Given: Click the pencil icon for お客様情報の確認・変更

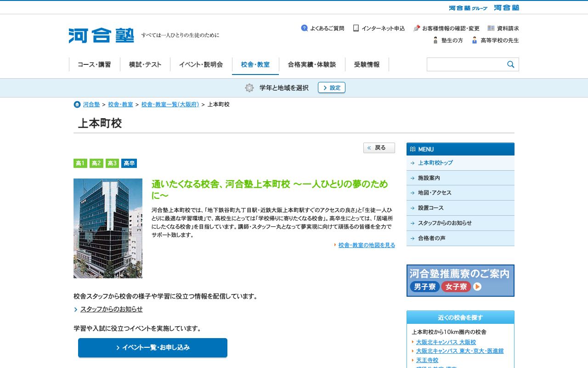Looking at the screenshot, I should 417,28.
